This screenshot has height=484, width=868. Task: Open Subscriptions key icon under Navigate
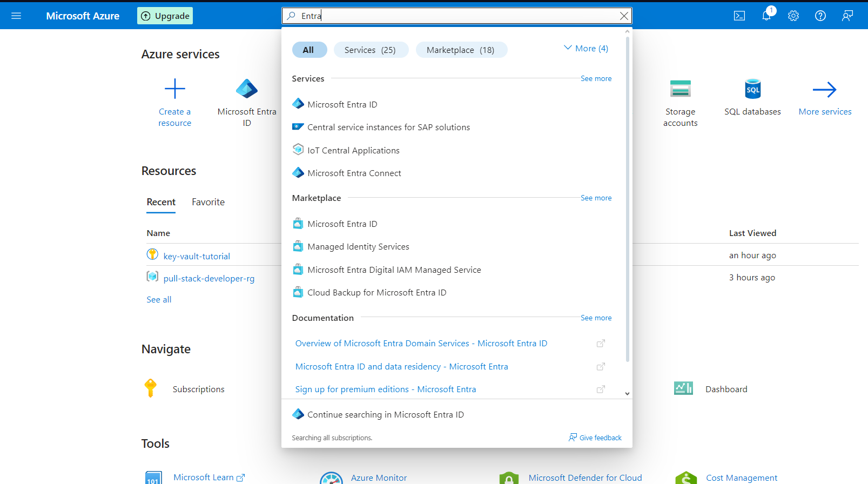point(151,388)
